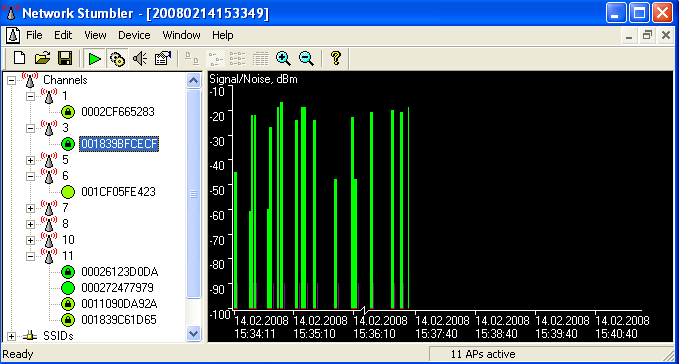The image size is (679, 364).
Task: Expand the SSIDs tree node
Action: point(11,336)
